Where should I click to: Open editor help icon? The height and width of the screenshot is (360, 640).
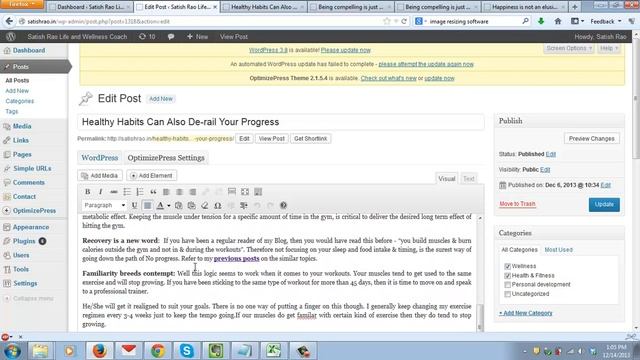pos(283,205)
